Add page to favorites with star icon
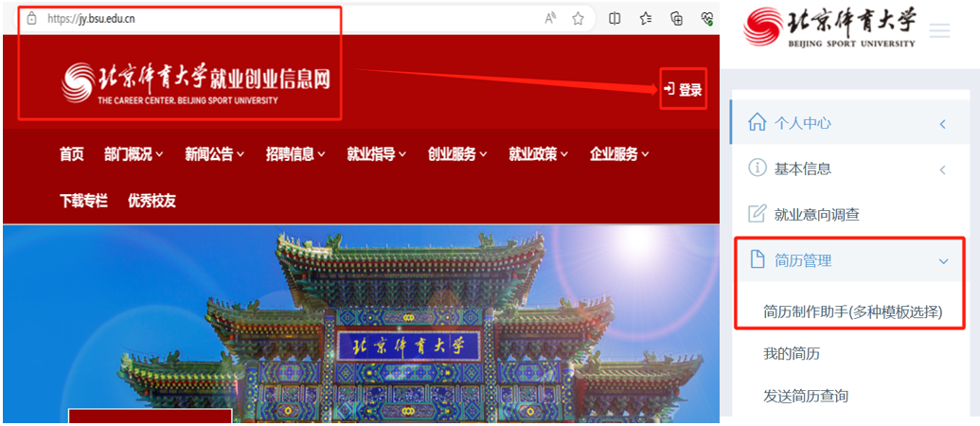The image size is (980, 426). click(578, 18)
